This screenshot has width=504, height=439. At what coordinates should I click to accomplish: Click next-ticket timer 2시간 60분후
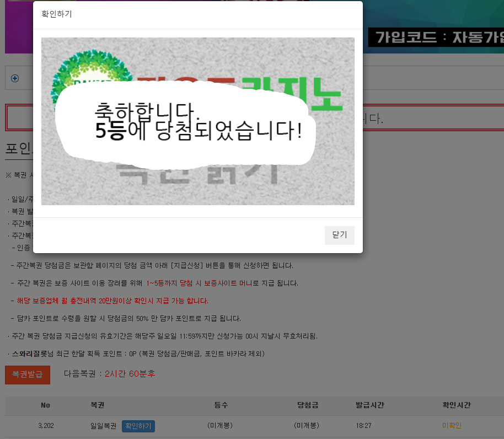point(130,374)
